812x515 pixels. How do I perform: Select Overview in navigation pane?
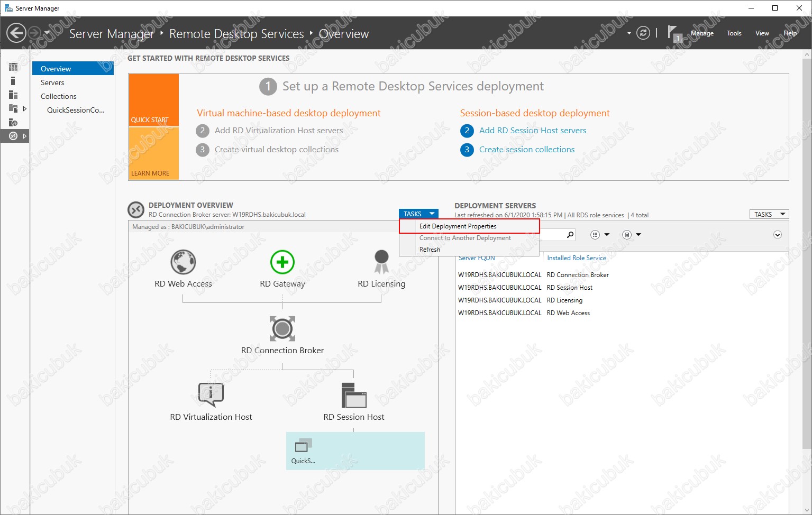point(73,69)
